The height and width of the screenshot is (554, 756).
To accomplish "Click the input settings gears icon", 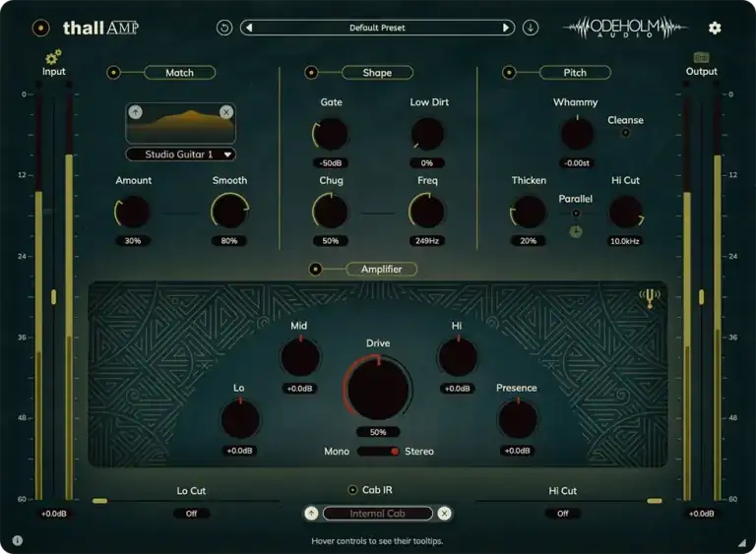I will click(53, 57).
